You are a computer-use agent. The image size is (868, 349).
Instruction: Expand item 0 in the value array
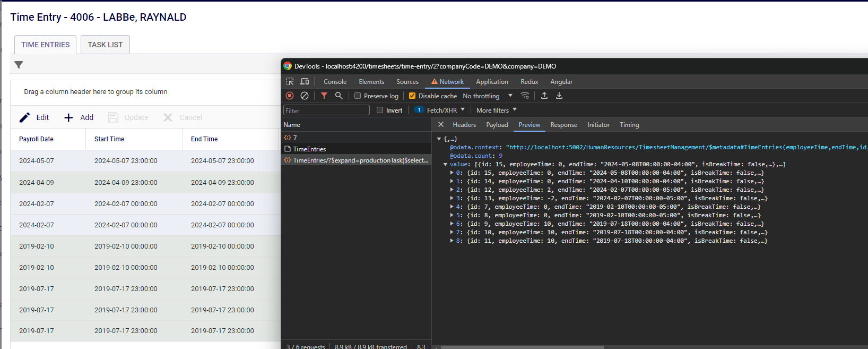pos(452,173)
